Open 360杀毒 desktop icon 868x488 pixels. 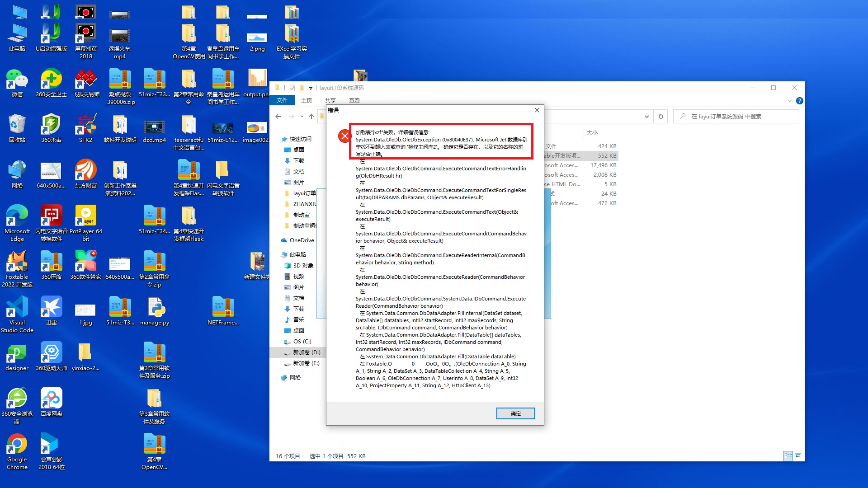point(51,129)
